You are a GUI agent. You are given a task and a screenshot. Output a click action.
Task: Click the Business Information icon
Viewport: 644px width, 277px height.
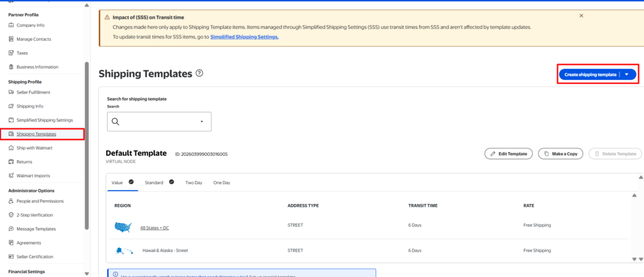(x=11, y=67)
